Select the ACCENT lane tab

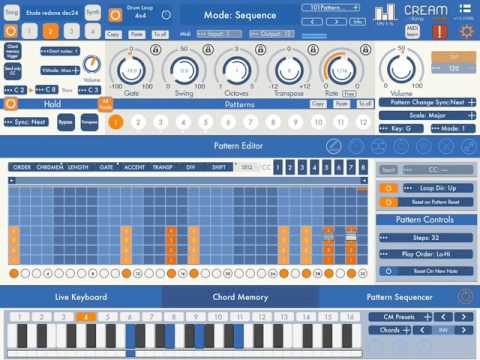click(x=135, y=167)
